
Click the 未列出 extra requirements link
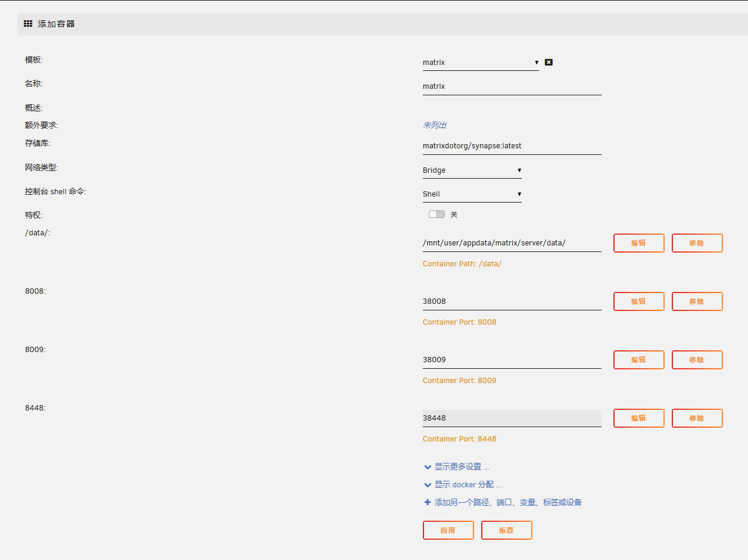pyautogui.click(x=434, y=125)
